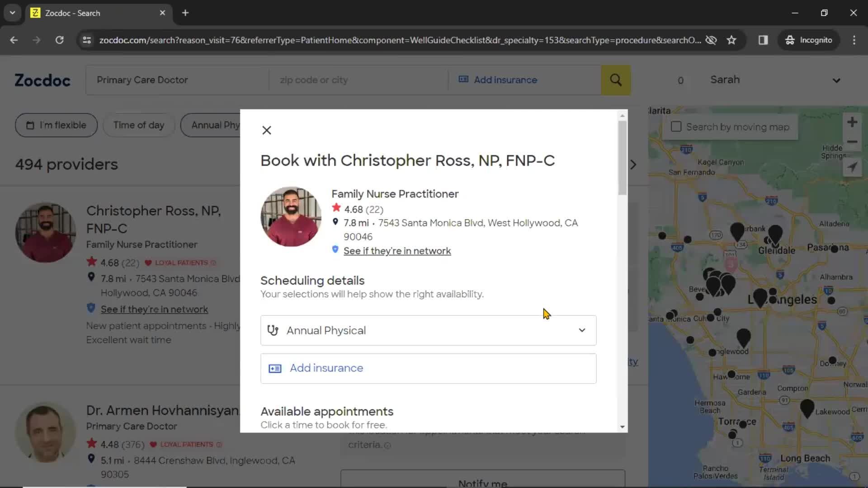The width and height of the screenshot is (868, 488).
Task: Zoom in on the map with plus
Action: click(x=852, y=122)
